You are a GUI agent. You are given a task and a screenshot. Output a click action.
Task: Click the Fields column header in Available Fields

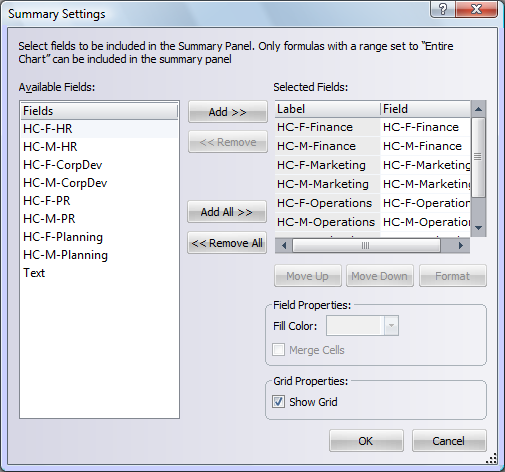[x=100, y=111]
